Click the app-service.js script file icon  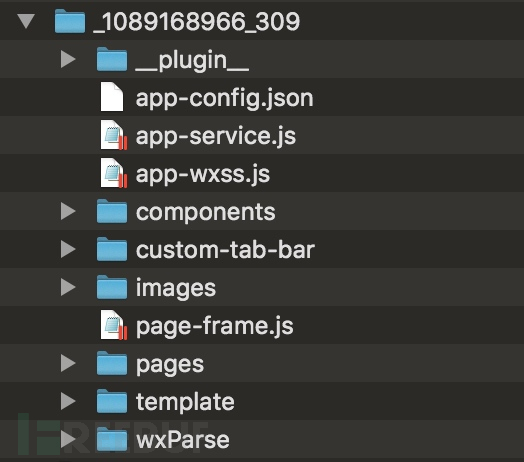pos(114,135)
